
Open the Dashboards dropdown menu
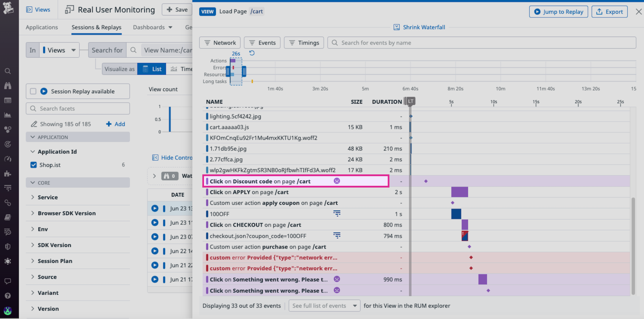coord(153,27)
